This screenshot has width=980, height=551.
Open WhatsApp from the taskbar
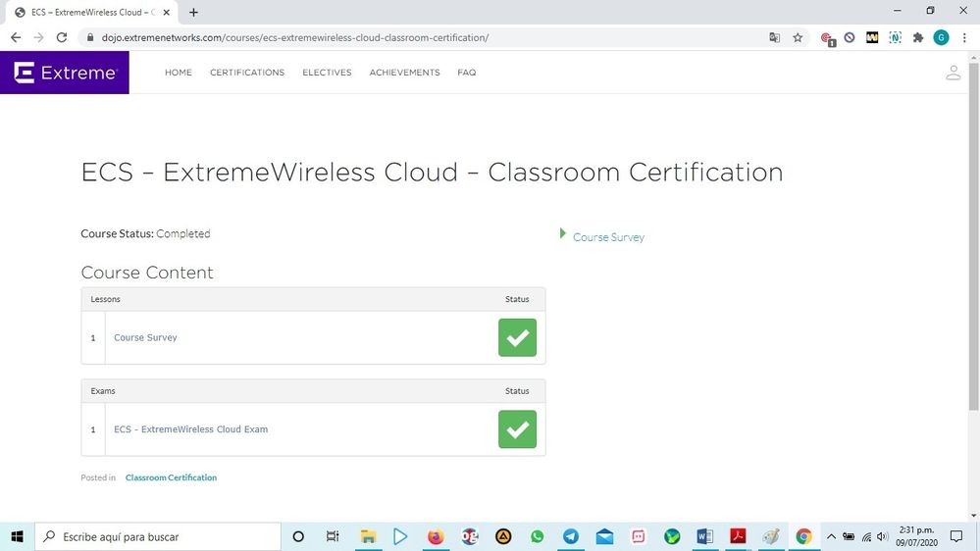click(x=537, y=536)
